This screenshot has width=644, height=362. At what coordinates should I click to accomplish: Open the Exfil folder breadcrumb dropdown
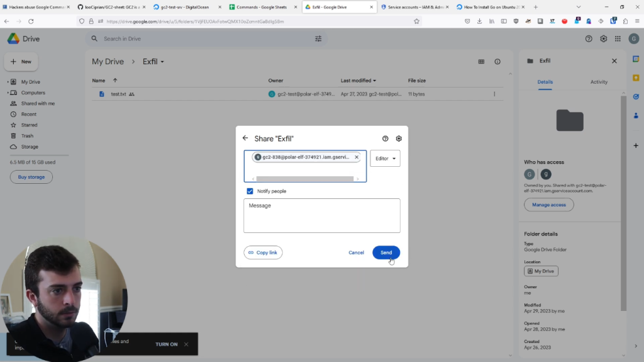coord(153,62)
